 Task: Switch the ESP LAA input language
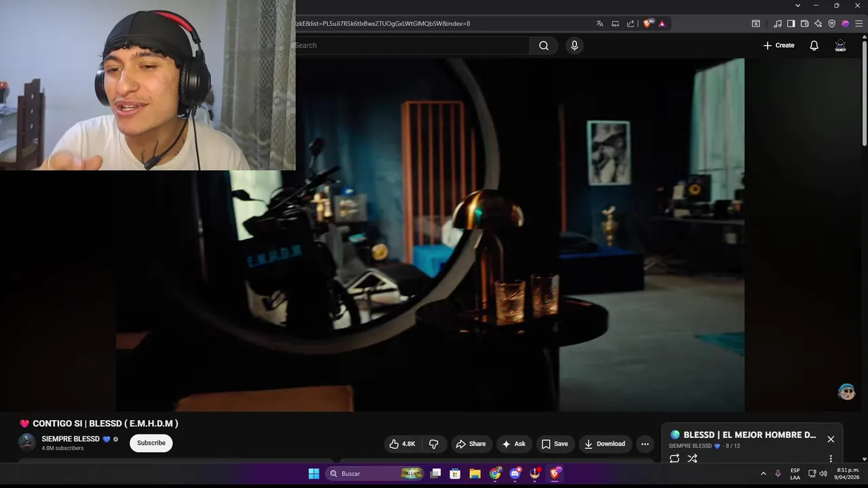coord(795,474)
